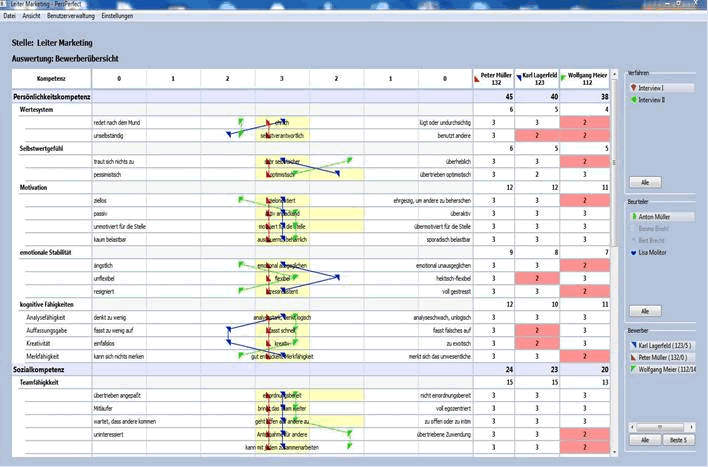Screen dimensions: 708x467
Task: Select the Persönlichkeitskompetenz row
Action: click(311, 97)
